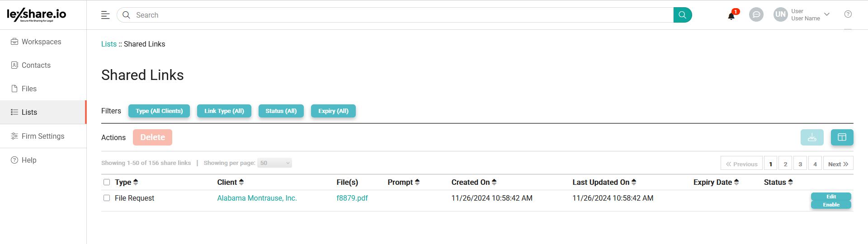This screenshot has height=244, width=868.
Task: Select all rows with header checkbox
Action: point(107,182)
